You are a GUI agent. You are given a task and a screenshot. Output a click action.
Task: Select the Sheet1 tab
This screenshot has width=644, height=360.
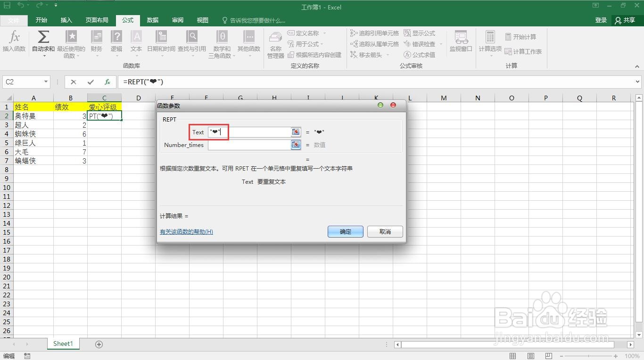[x=63, y=344]
